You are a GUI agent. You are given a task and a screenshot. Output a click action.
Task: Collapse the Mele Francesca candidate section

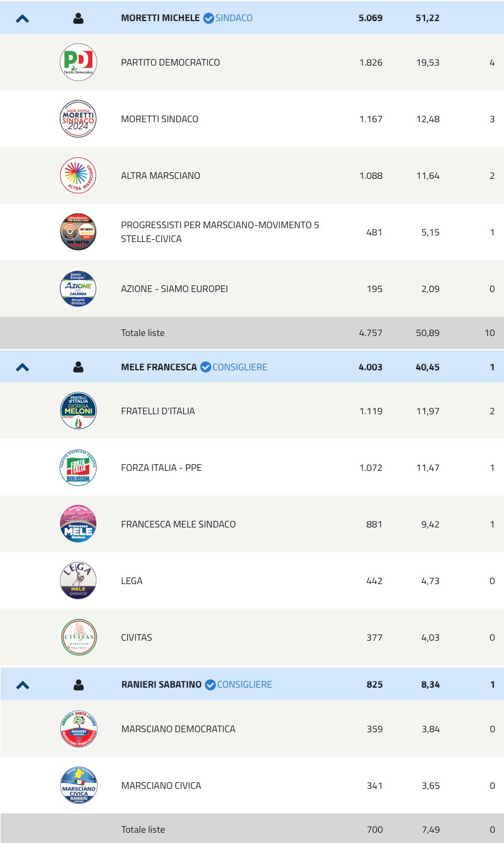tap(22, 367)
